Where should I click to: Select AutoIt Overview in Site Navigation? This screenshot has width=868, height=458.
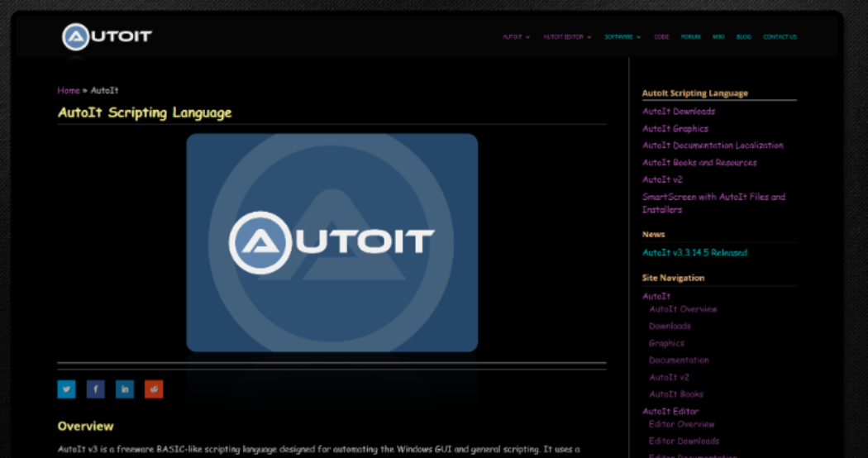[683, 309]
